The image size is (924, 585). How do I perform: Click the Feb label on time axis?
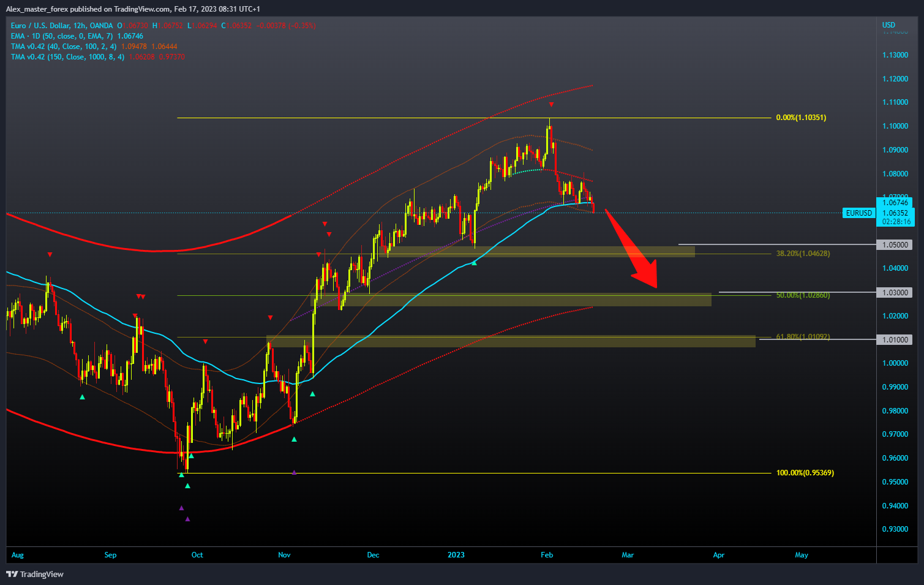click(x=547, y=555)
